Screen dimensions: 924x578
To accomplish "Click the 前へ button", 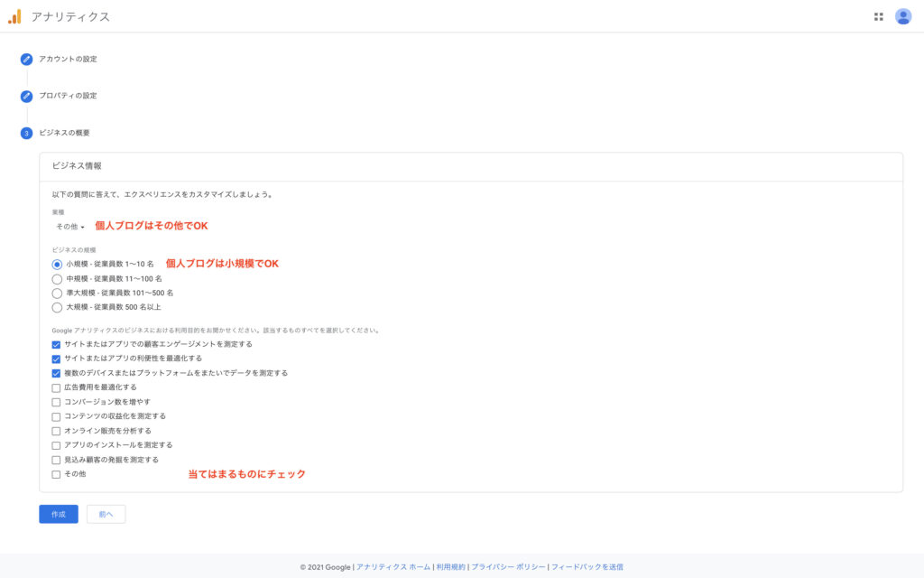I will (x=106, y=514).
